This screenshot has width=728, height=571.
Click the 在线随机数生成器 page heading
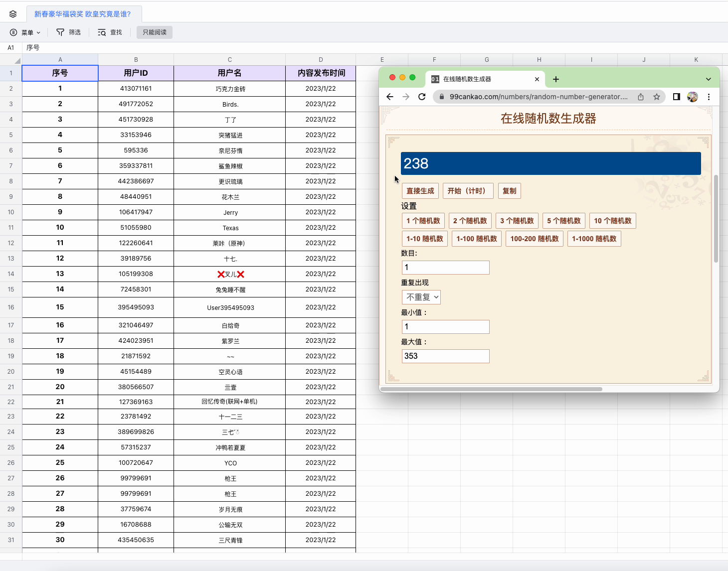pos(548,119)
